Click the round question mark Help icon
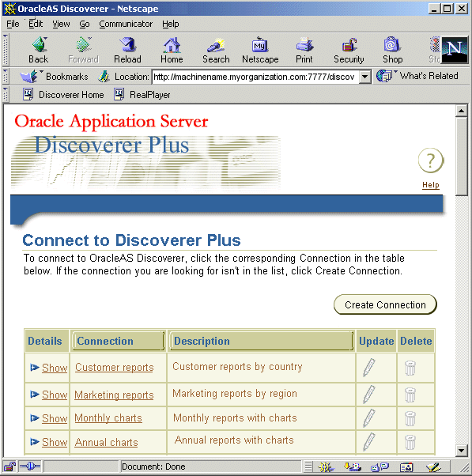The height and width of the screenshot is (476, 472). [431, 161]
